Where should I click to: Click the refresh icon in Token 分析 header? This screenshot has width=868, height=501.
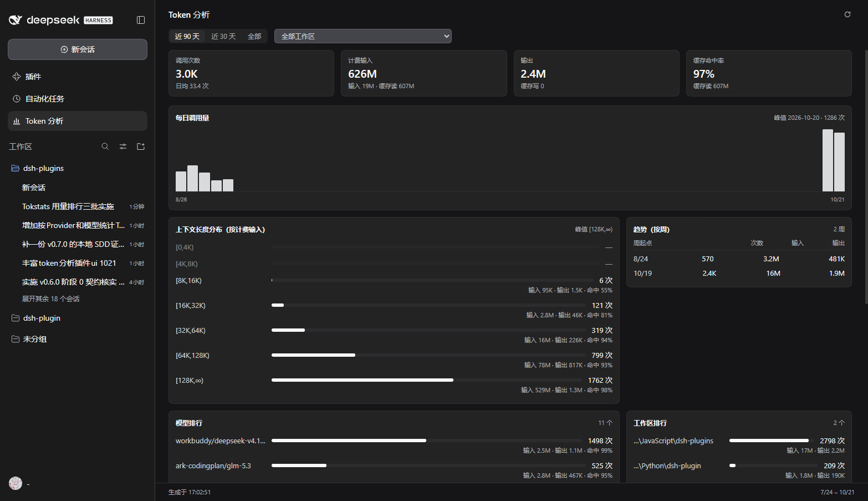pyautogui.click(x=847, y=14)
